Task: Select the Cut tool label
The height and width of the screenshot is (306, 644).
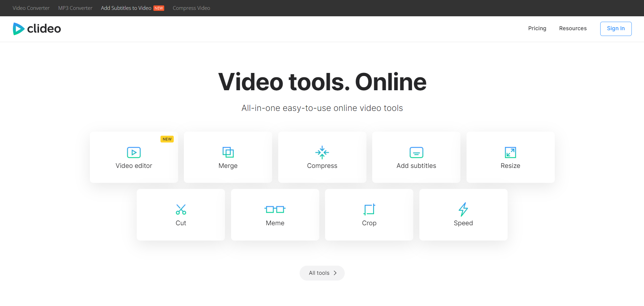Action: tap(181, 223)
